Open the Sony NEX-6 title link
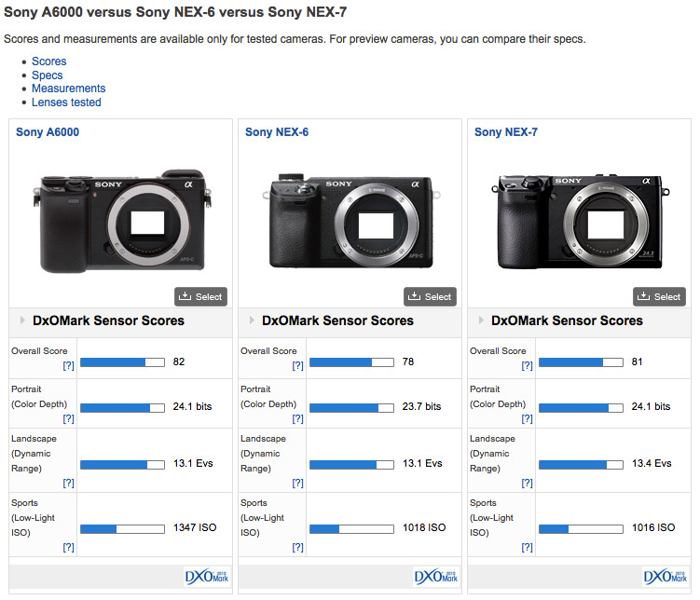This screenshot has width=700, height=600. pyautogui.click(x=277, y=132)
